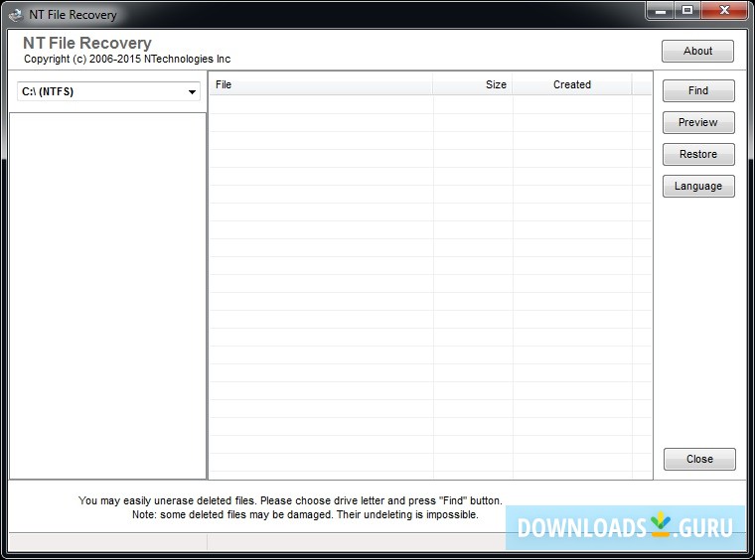Close window using title bar X
Viewport: 755px width, 560px height.
click(x=724, y=11)
